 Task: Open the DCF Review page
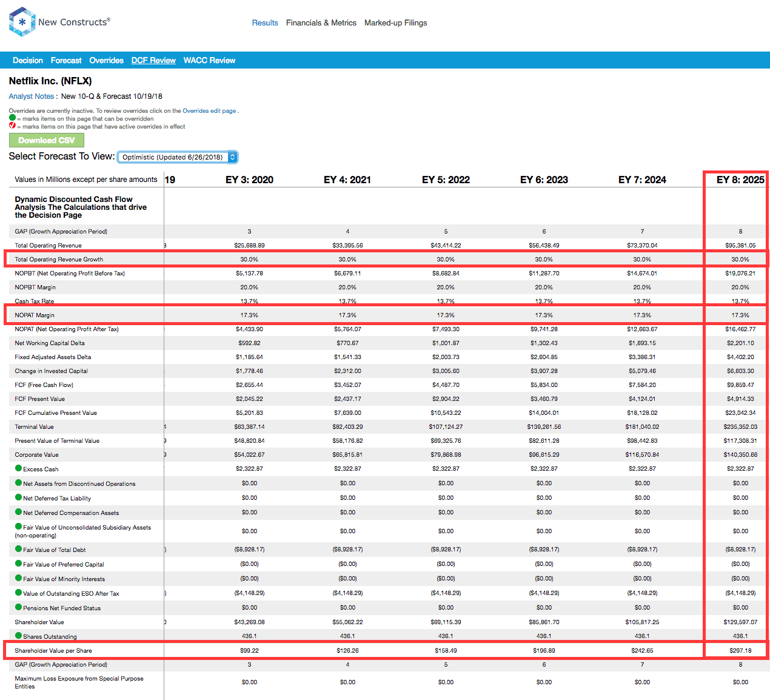pos(153,60)
